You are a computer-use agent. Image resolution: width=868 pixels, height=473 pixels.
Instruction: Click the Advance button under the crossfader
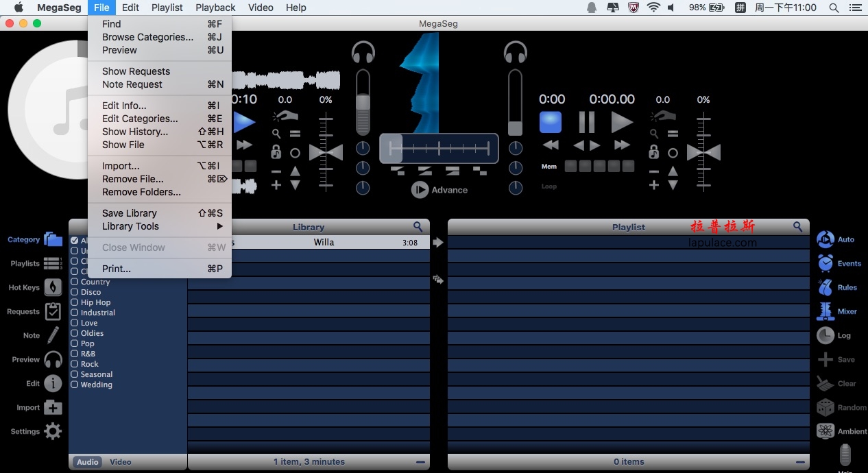439,190
